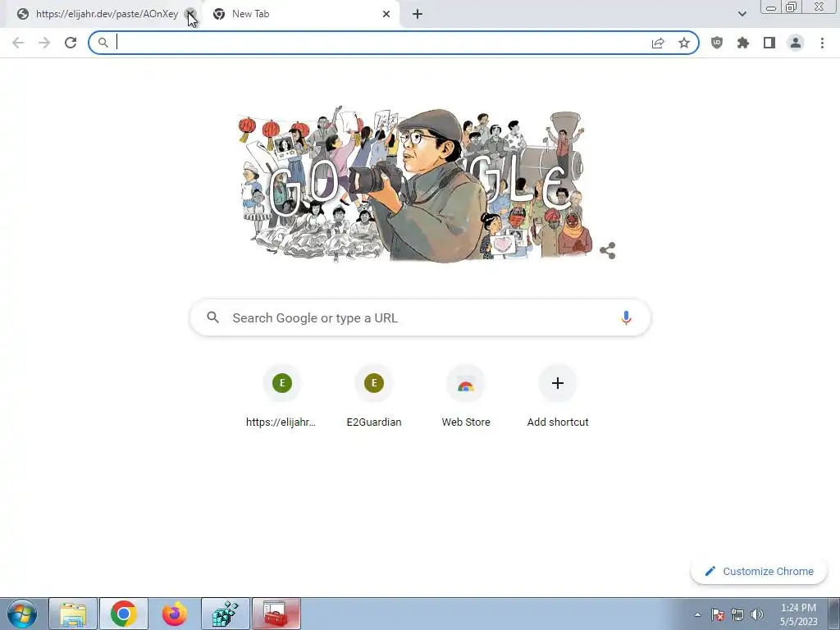
Task: Share the Google Doodle
Action: point(608,250)
